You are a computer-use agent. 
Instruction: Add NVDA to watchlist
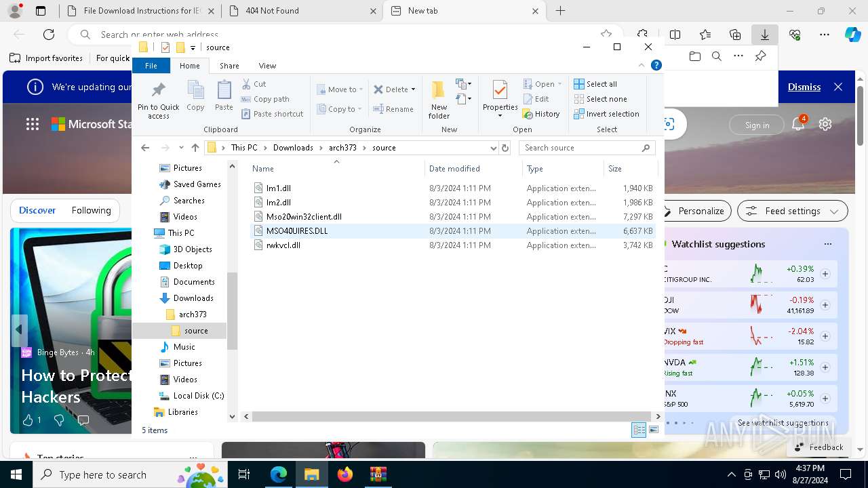825,367
